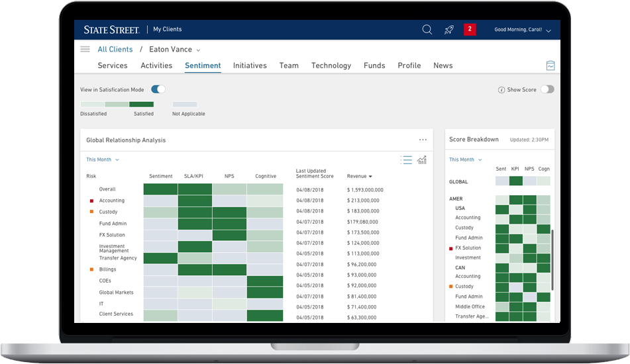Toggle View in Satisfaction Mode switch

(x=158, y=89)
